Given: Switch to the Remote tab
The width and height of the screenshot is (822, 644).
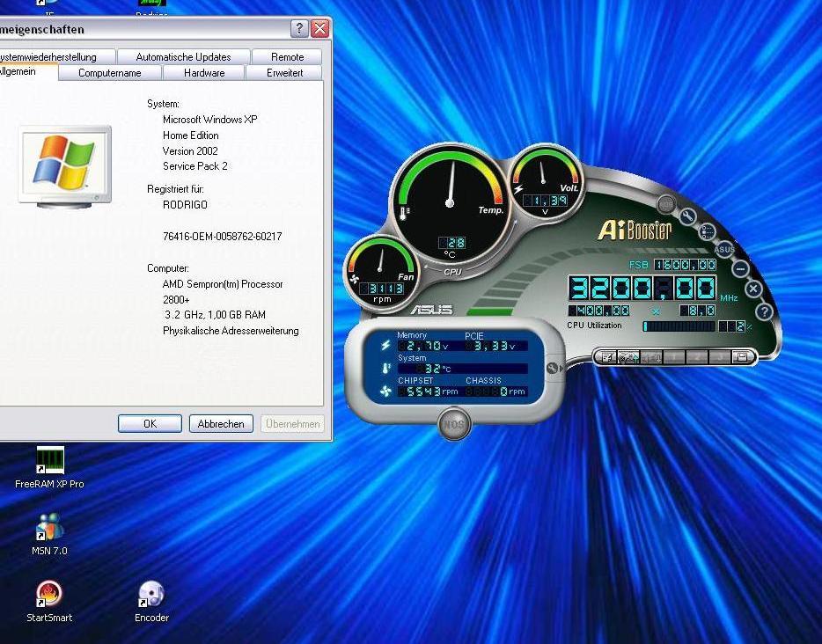Looking at the screenshot, I should tap(287, 56).
